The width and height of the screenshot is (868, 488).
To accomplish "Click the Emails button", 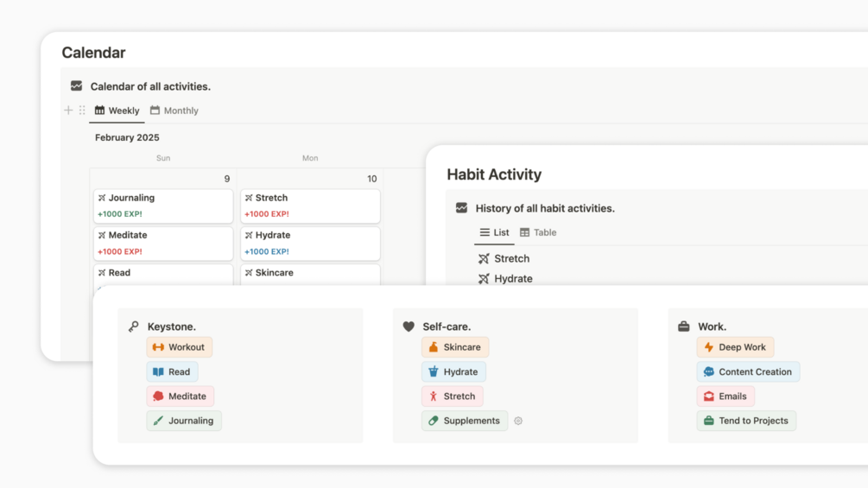I will click(x=725, y=396).
